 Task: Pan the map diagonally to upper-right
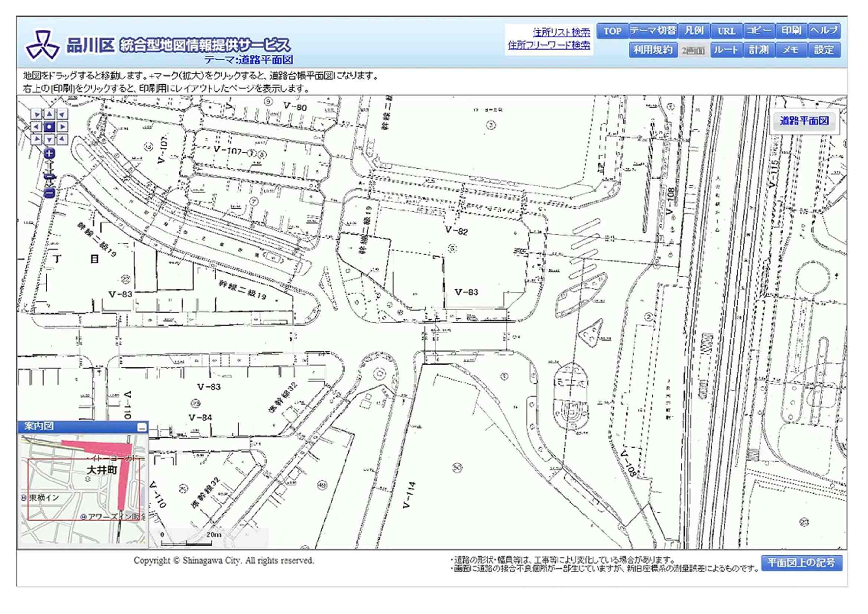pyautogui.click(x=62, y=114)
